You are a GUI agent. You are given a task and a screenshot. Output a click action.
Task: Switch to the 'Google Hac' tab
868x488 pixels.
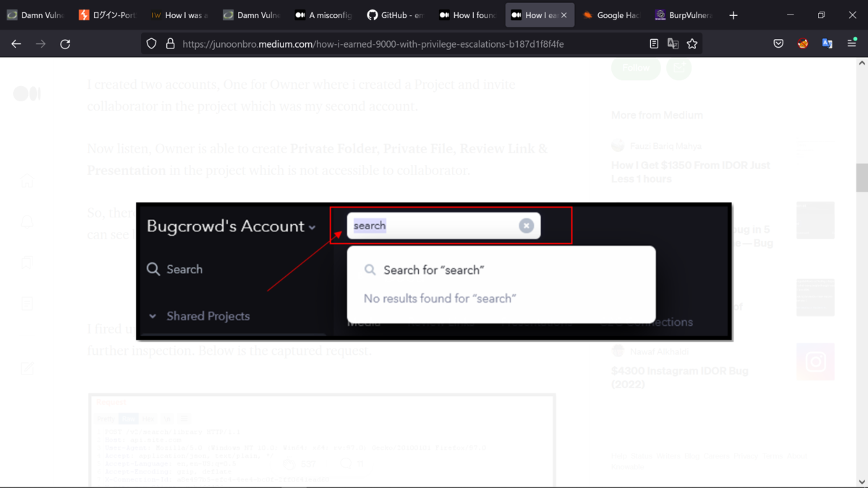click(611, 15)
